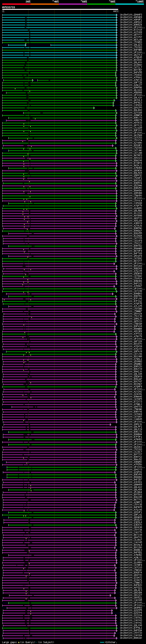
Task: Click the arrowhead ending the B9SQE1 alignment
Action: click(x=113, y=146)
